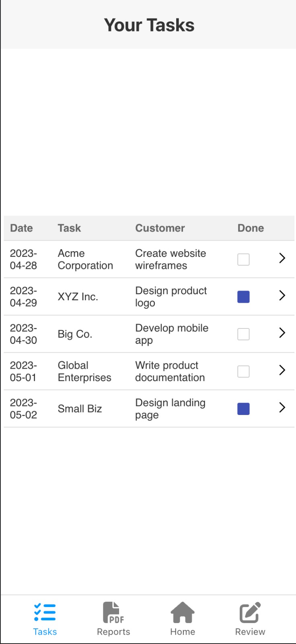This screenshot has width=296, height=644.
Task: Click the Design landing page text
Action: point(170,409)
